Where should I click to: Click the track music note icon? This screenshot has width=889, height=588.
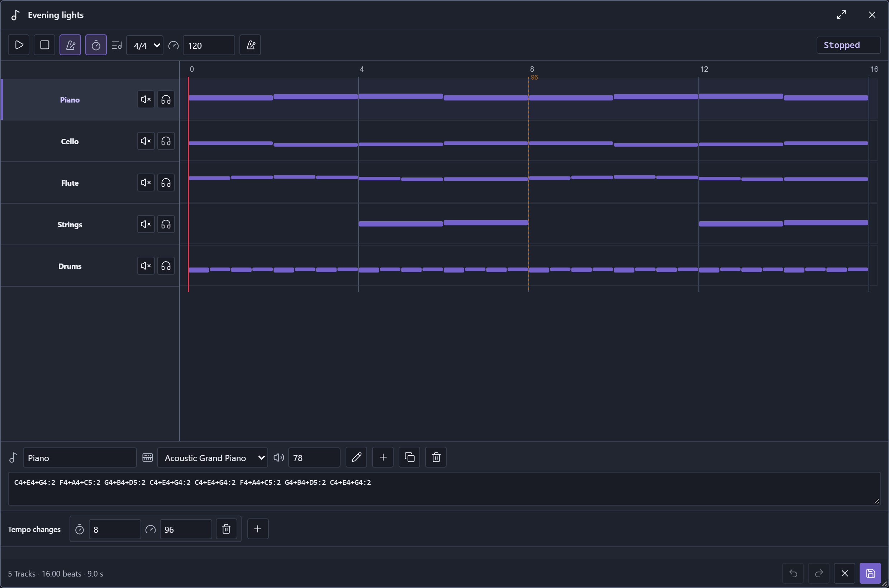coord(13,457)
